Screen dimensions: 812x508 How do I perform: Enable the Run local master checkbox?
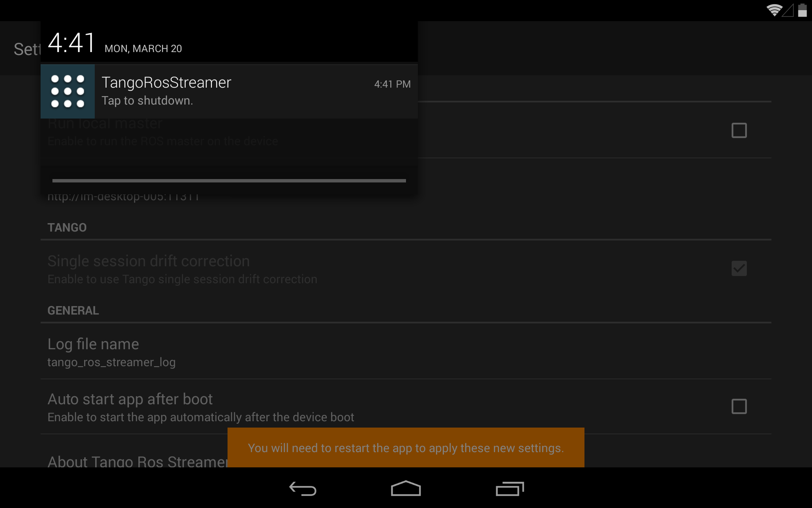pos(739,130)
